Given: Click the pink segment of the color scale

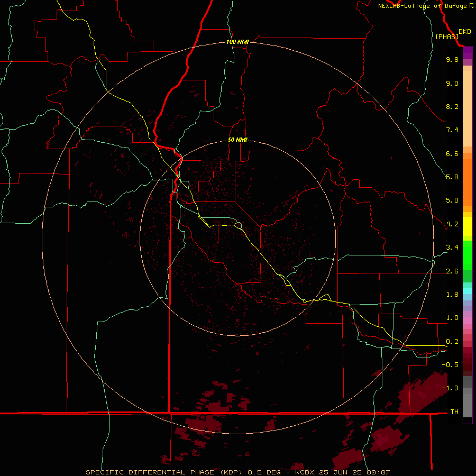Looking at the screenshot, I should 467,321.
